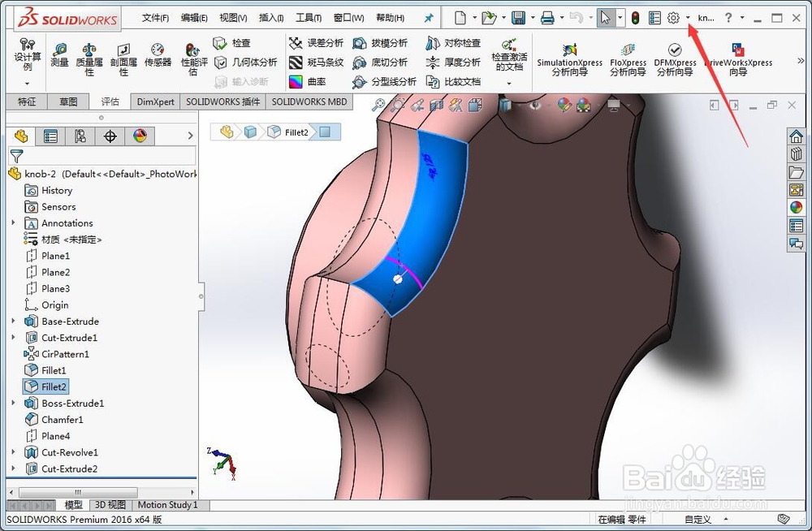Click the Zoom to Fit icon
This screenshot has width=812, height=531.
point(378,106)
